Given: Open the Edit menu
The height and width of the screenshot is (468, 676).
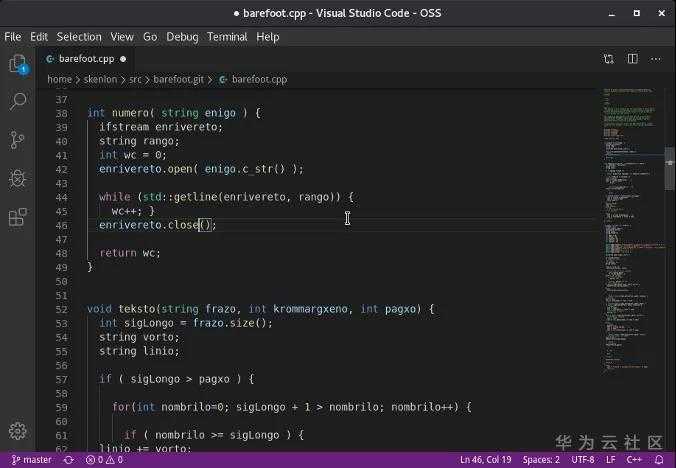Looking at the screenshot, I should 39,37.
